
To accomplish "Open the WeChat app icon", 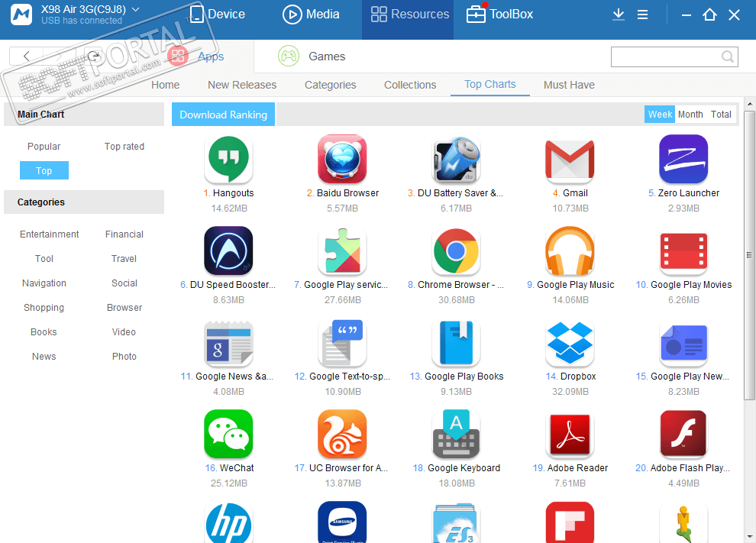I will [228, 434].
